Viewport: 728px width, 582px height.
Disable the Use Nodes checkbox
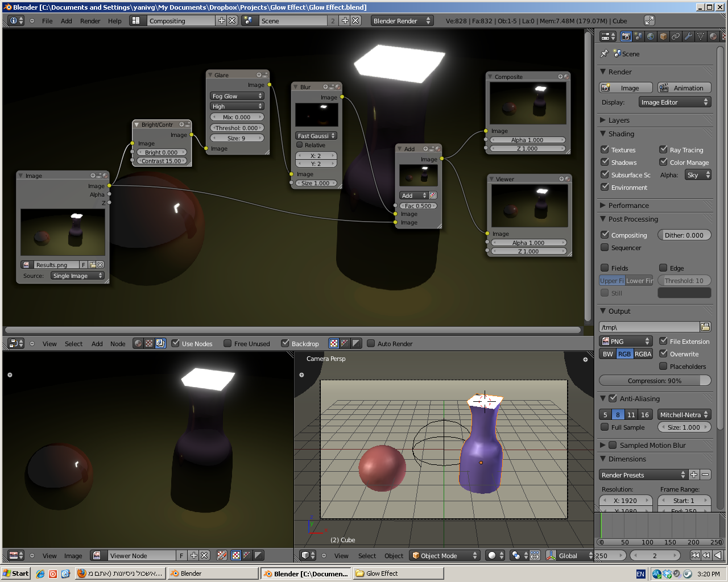176,343
